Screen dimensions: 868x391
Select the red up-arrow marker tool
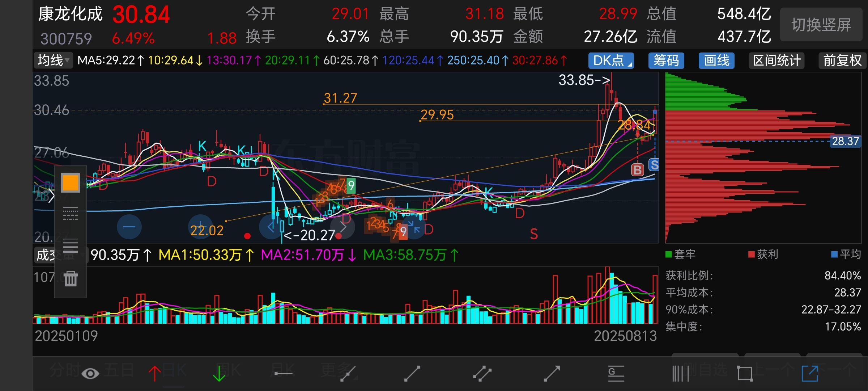click(x=155, y=373)
